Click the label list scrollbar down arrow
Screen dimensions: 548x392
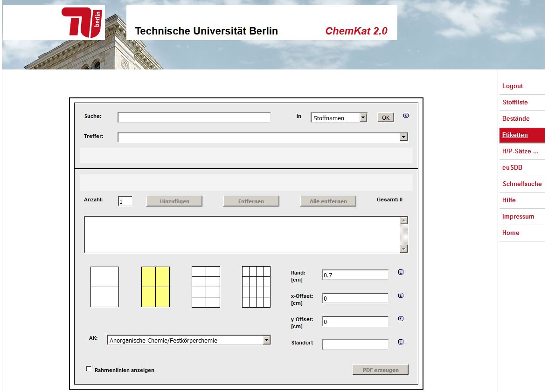point(404,249)
